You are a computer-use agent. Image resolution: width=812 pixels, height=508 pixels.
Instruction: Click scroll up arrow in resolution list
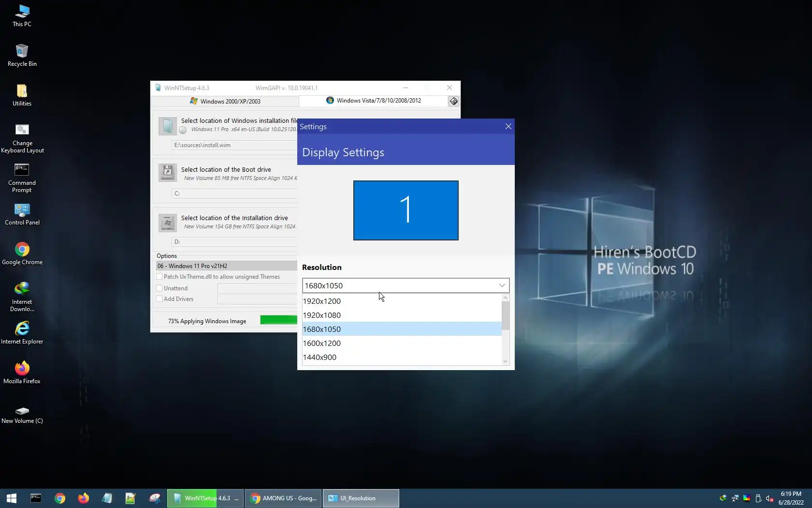506,298
